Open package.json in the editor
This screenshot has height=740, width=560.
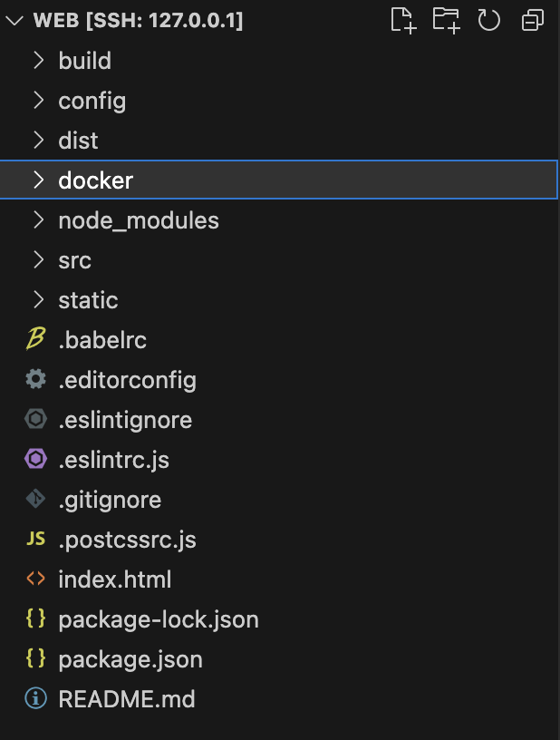(130, 659)
